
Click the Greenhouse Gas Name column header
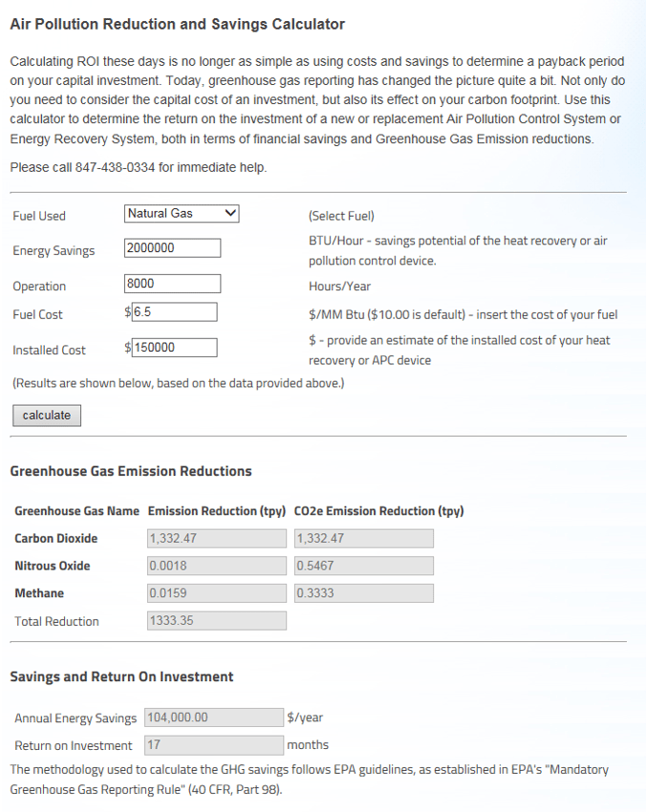pos(76,511)
